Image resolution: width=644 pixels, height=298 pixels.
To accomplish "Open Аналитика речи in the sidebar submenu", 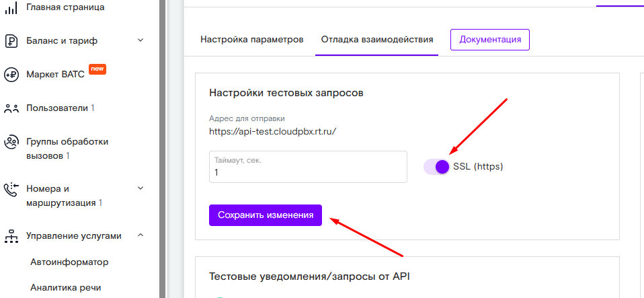I will (x=66, y=287).
